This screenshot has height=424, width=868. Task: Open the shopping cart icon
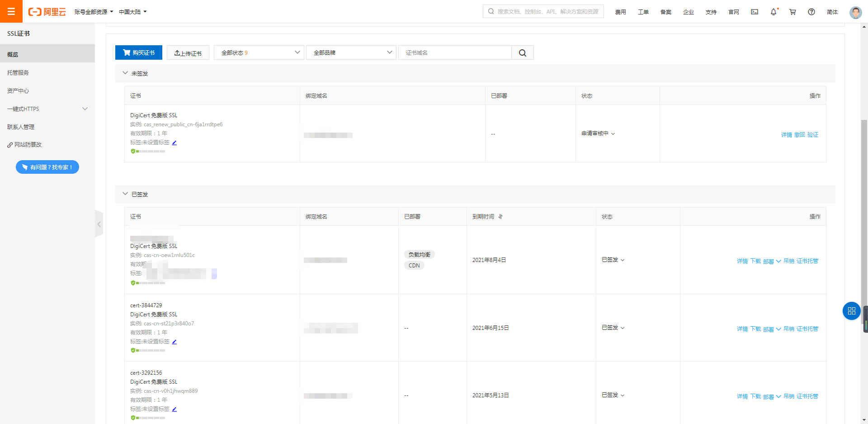pos(793,12)
